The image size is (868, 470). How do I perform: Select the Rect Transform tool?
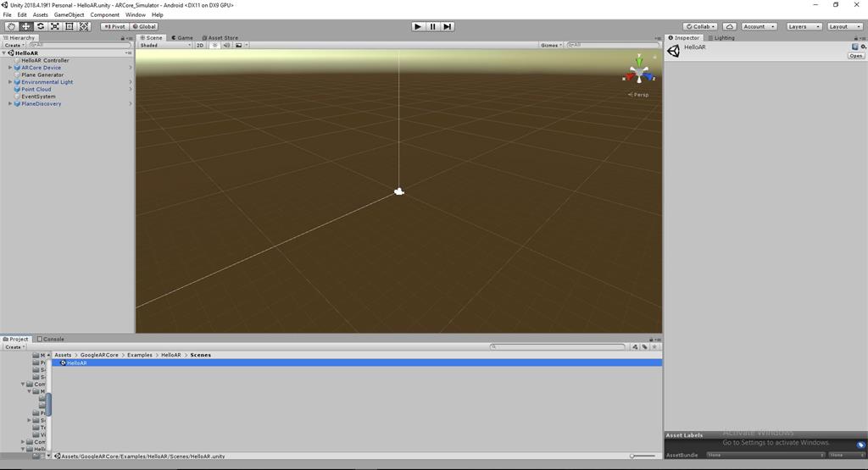click(70, 26)
